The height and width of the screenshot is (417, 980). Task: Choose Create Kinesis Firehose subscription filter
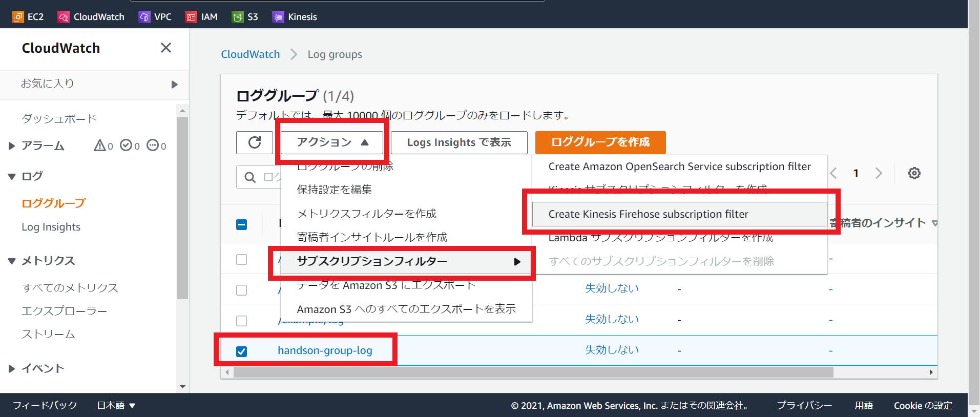point(680,214)
